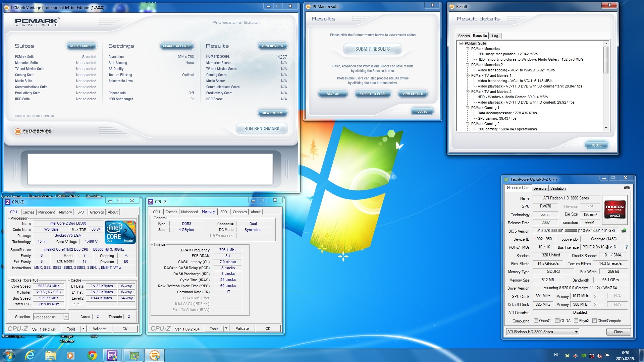Click the Bus Interface question mark icon
Screen dimensions: 644x362
point(626,247)
